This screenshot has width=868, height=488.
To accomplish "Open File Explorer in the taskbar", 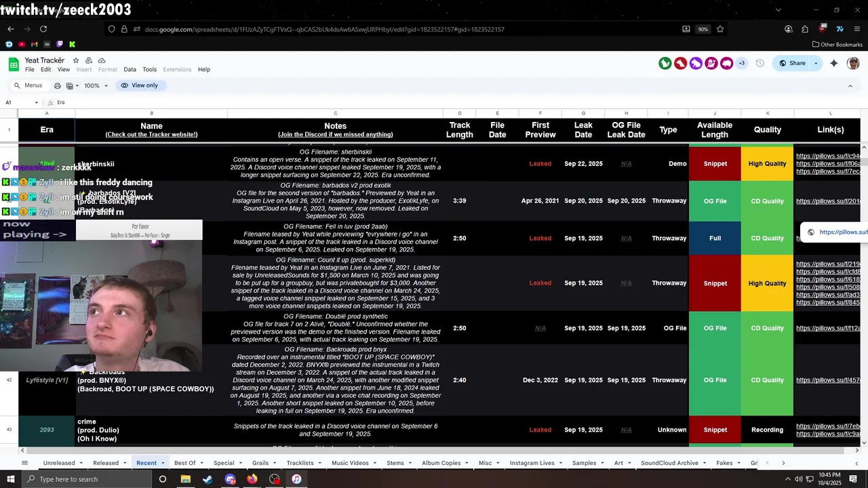I will [185, 479].
